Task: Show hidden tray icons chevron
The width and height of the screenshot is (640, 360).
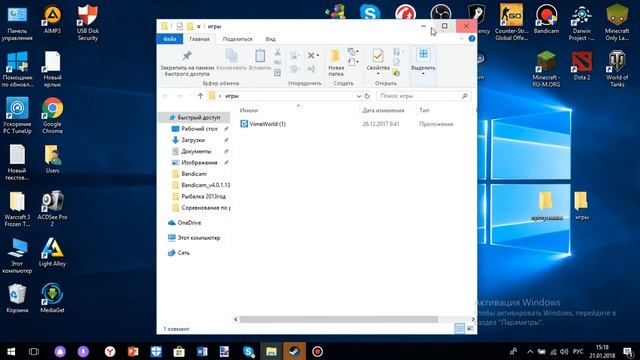Action: (x=530, y=351)
